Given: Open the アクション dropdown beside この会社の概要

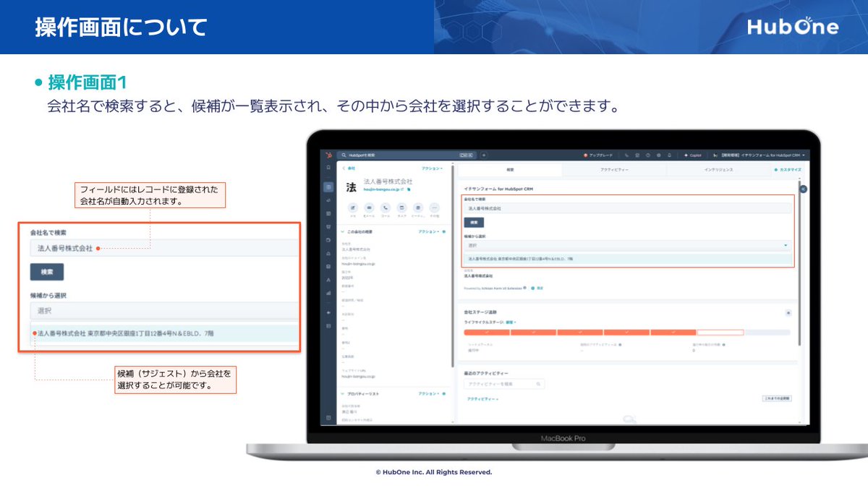Looking at the screenshot, I should coord(427,232).
